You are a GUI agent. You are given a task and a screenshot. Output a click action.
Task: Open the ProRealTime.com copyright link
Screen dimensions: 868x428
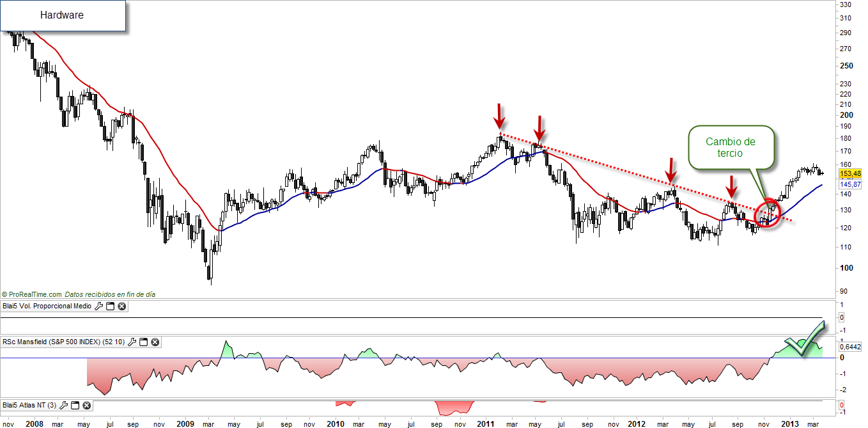[x=32, y=294]
